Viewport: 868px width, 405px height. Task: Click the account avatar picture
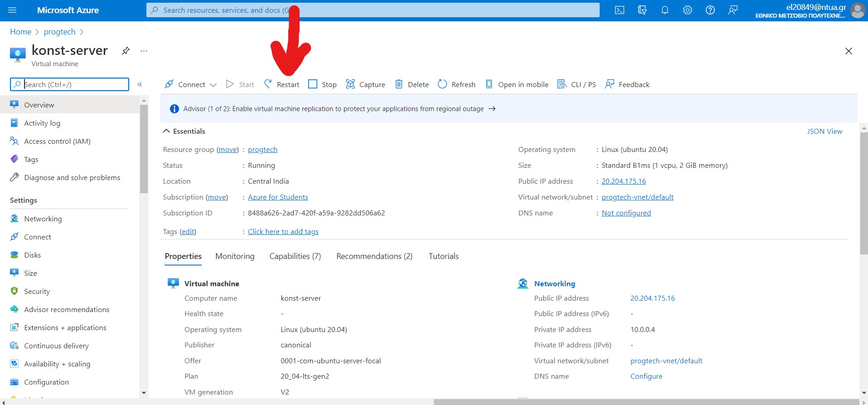tap(858, 10)
